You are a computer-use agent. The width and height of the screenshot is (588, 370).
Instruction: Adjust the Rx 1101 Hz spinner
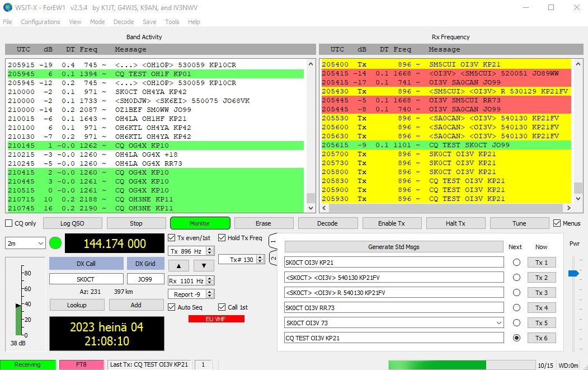coord(210,280)
